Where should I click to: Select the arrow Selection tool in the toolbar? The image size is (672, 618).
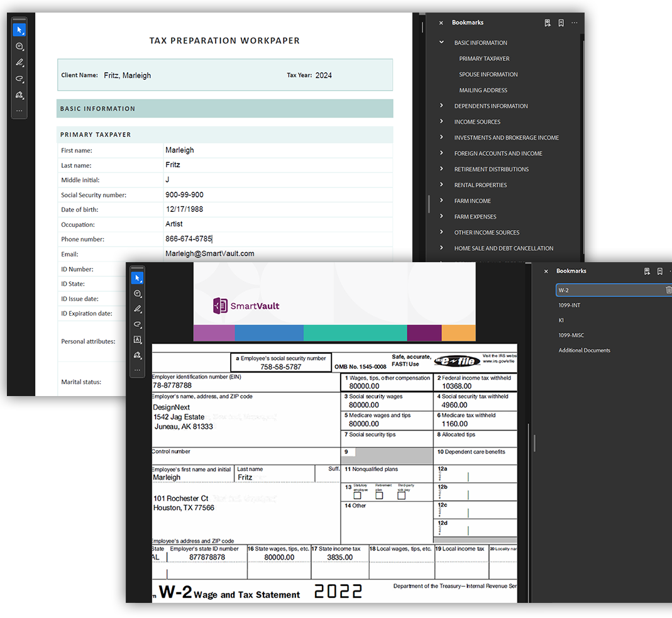137,277
